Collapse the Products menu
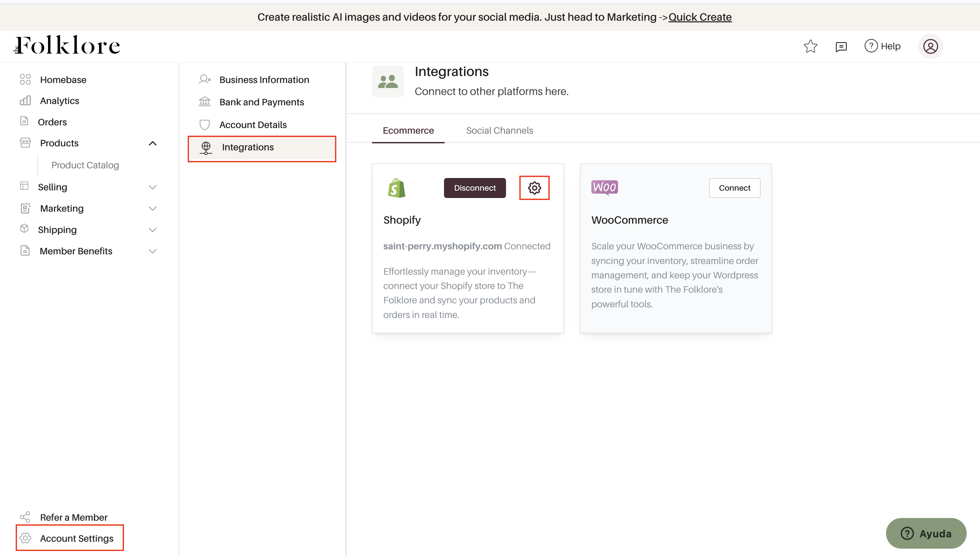 pos(152,143)
